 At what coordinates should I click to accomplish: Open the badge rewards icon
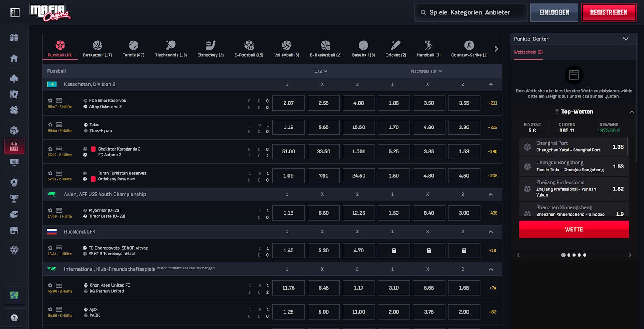click(x=14, y=182)
